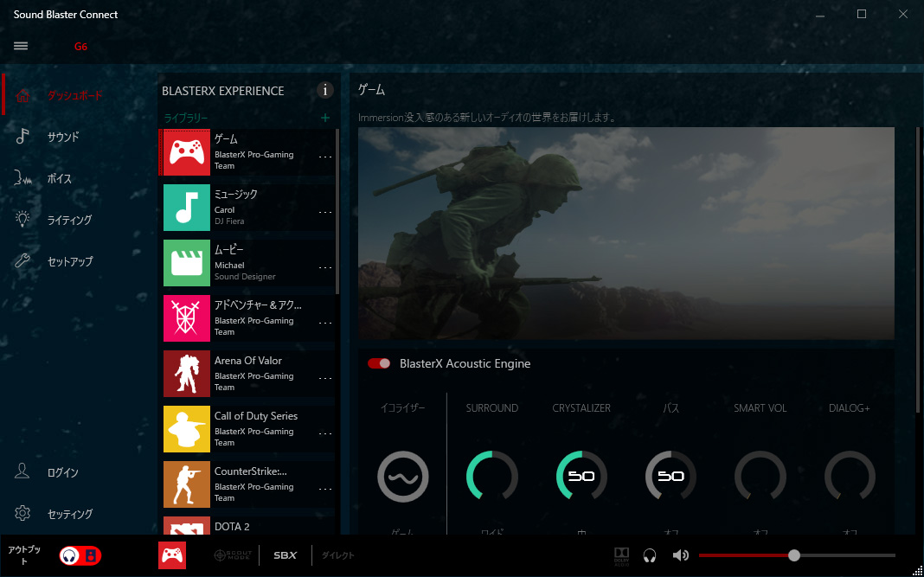This screenshot has width=924, height=577.
Task: Open more options for ミュージック profile
Action: pyautogui.click(x=324, y=212)
